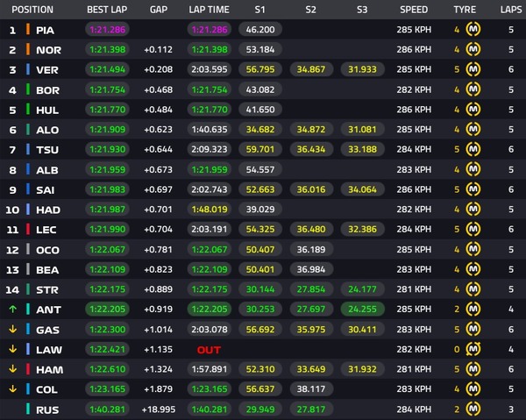Viewport: 526px width, 420px height.
Task: Click the LAPS column header
Action: (x=511, y=10)
